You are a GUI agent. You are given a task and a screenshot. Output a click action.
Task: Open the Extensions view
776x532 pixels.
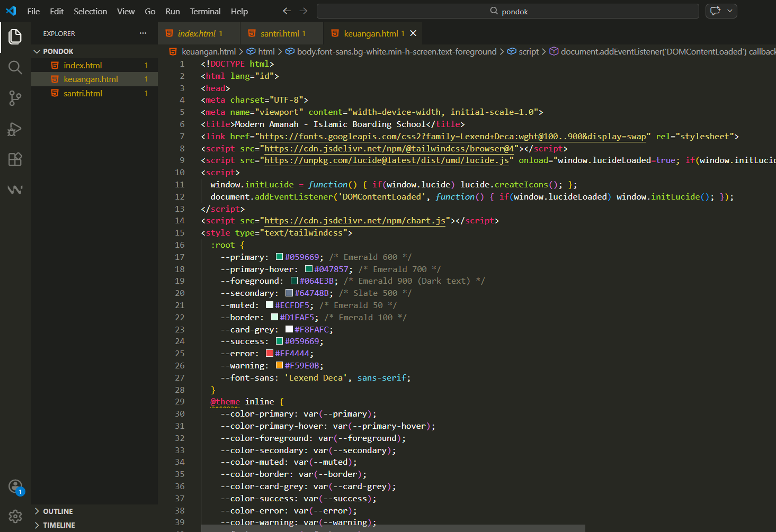click(x=15, y=159)
